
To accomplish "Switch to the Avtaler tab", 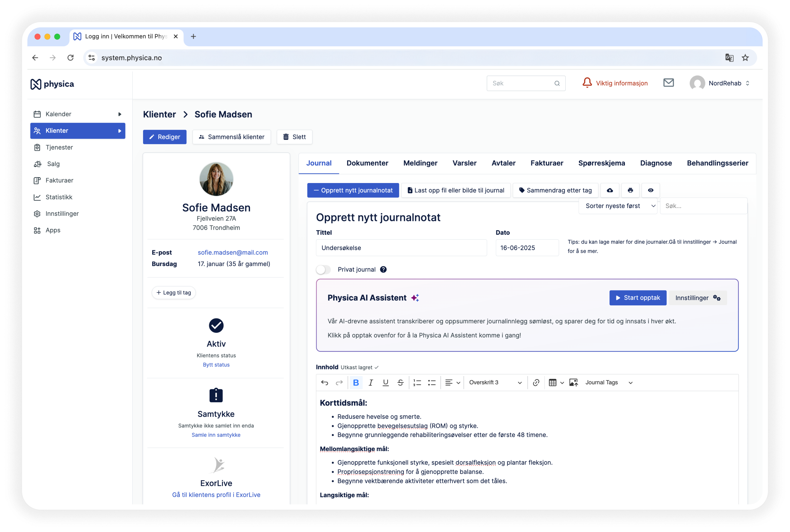I will (x=504, y=163).
